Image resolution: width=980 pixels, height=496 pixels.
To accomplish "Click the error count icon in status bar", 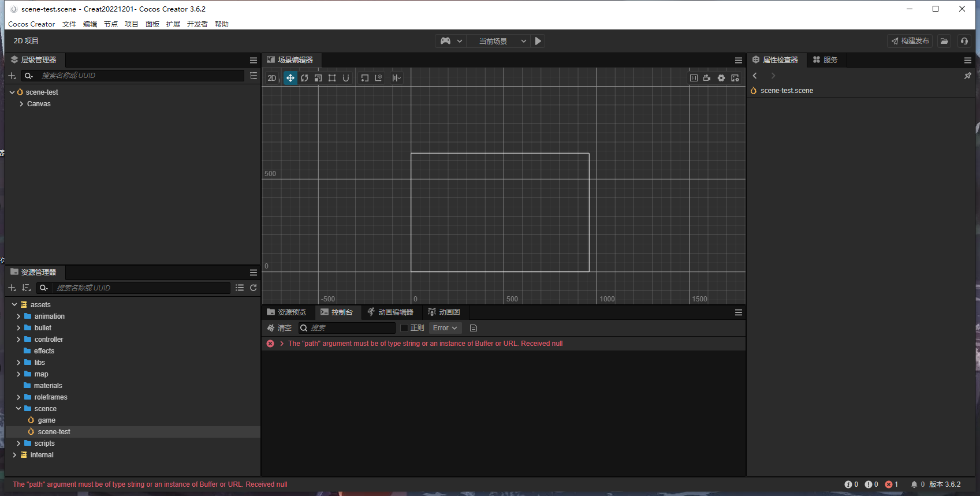I will coord(889,484).
